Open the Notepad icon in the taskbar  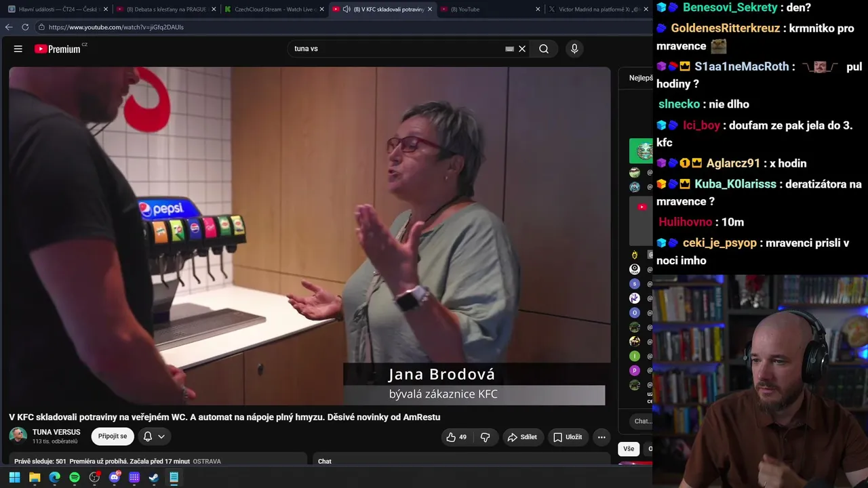[174, 477]
